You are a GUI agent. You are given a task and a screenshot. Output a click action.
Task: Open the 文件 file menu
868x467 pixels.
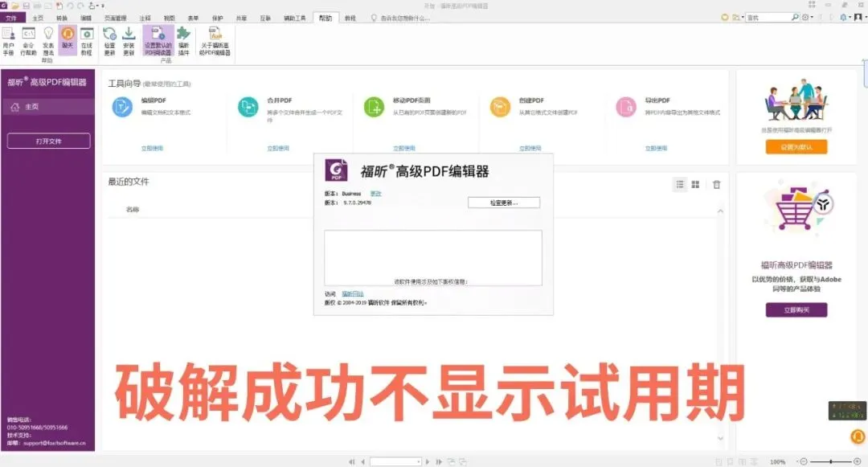click(11, 18)
